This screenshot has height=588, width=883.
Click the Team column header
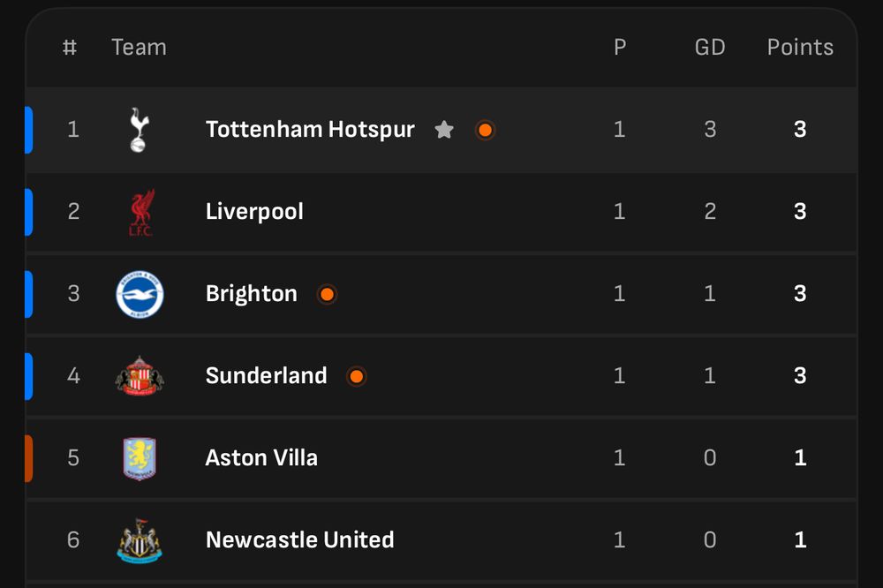tap(140, 48)
